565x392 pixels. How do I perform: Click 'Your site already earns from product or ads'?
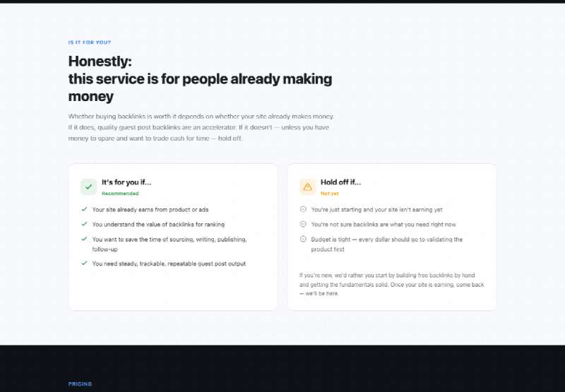[150, 210]
